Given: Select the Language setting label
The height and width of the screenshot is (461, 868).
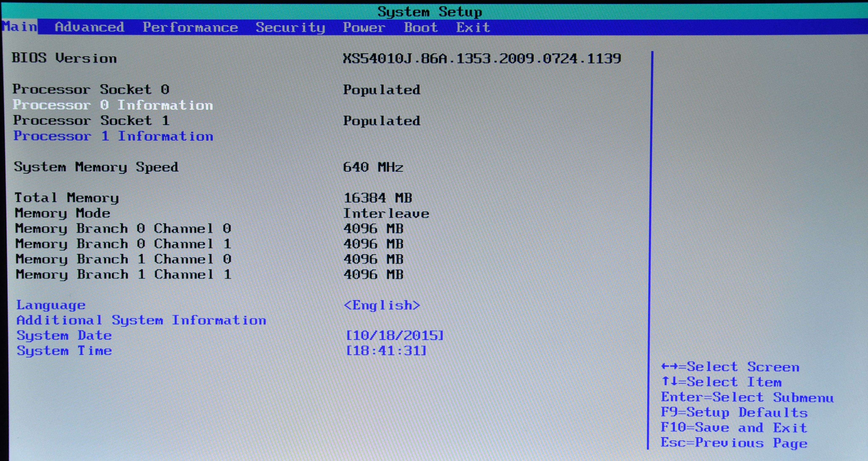Looking at the screenshot, I should [51, 305].
